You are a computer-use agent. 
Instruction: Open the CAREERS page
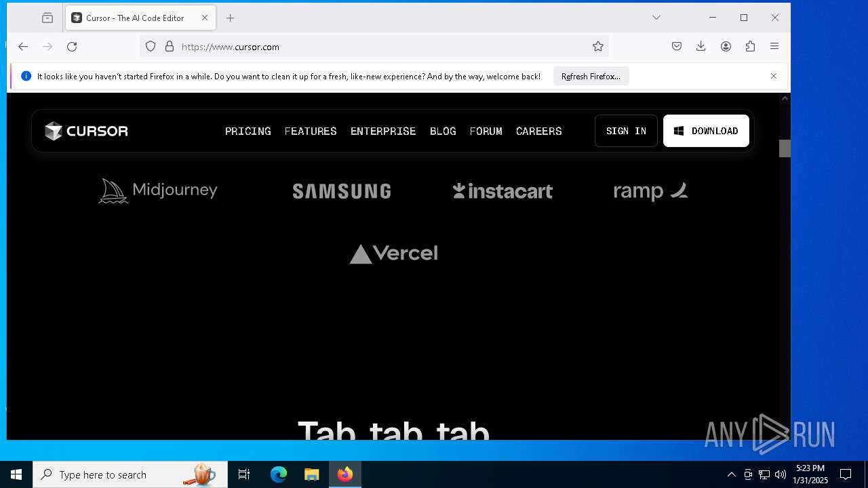point(539,131)
